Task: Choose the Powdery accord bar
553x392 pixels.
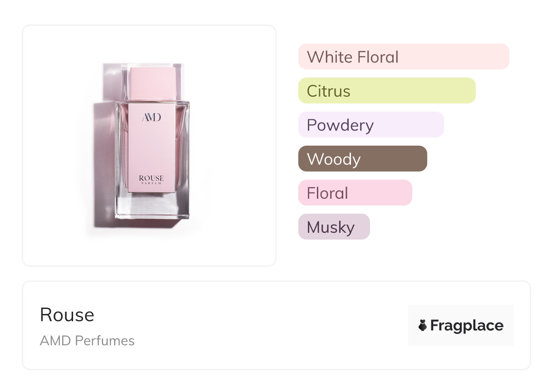Action: (x=370, y=125)
